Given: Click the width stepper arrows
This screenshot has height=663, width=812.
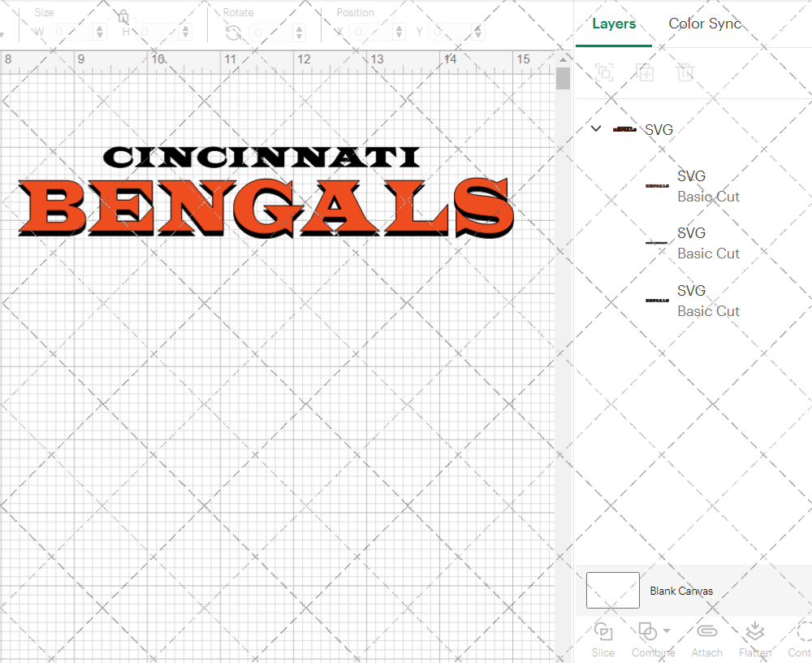Looking at the screenshot, I should 99,32.
